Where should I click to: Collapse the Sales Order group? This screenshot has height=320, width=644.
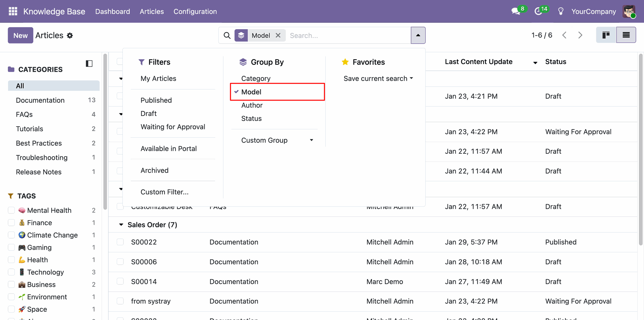pyautogui.click(x=121, y=225)
